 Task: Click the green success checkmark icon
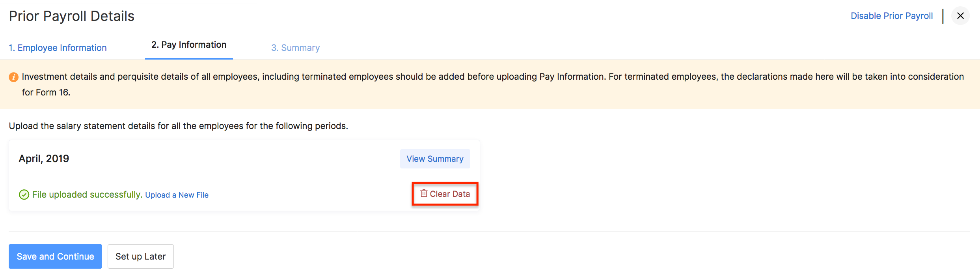24,195
